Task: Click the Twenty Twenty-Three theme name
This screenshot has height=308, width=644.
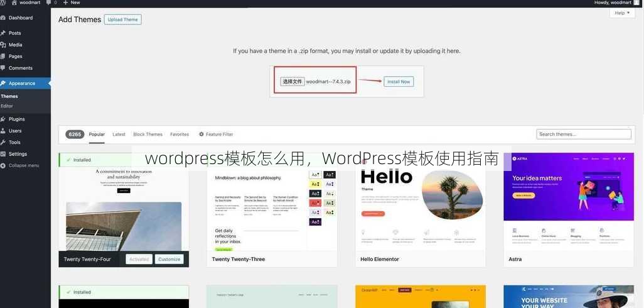Action: click(239, 259)
